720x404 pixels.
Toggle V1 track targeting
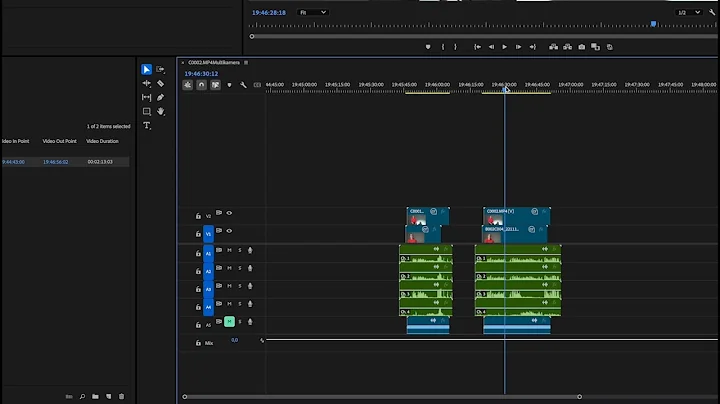tap(208, 234)
